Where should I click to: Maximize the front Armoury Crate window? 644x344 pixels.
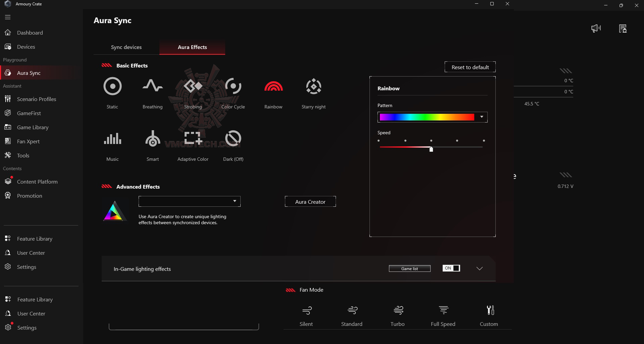point(492,4)
